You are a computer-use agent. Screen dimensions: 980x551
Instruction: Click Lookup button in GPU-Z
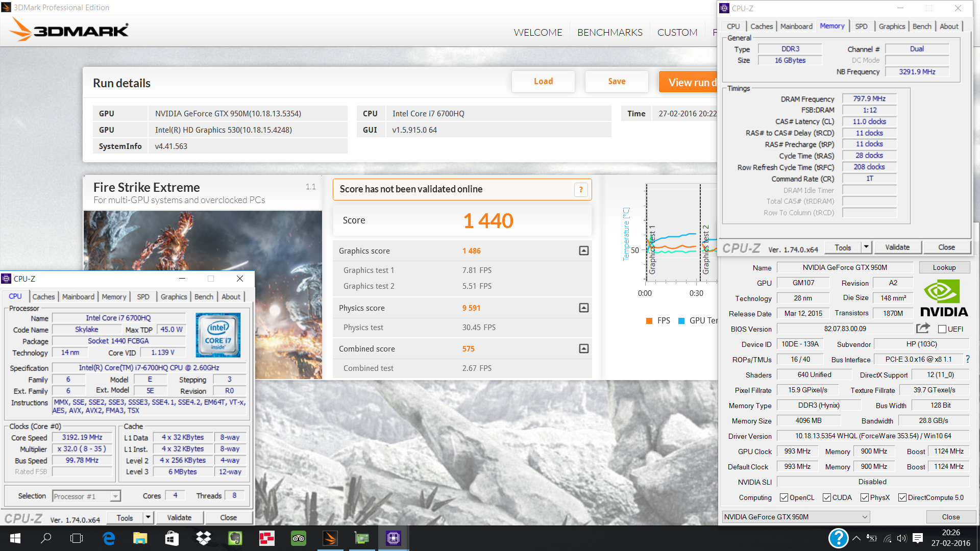pos(944,267)
